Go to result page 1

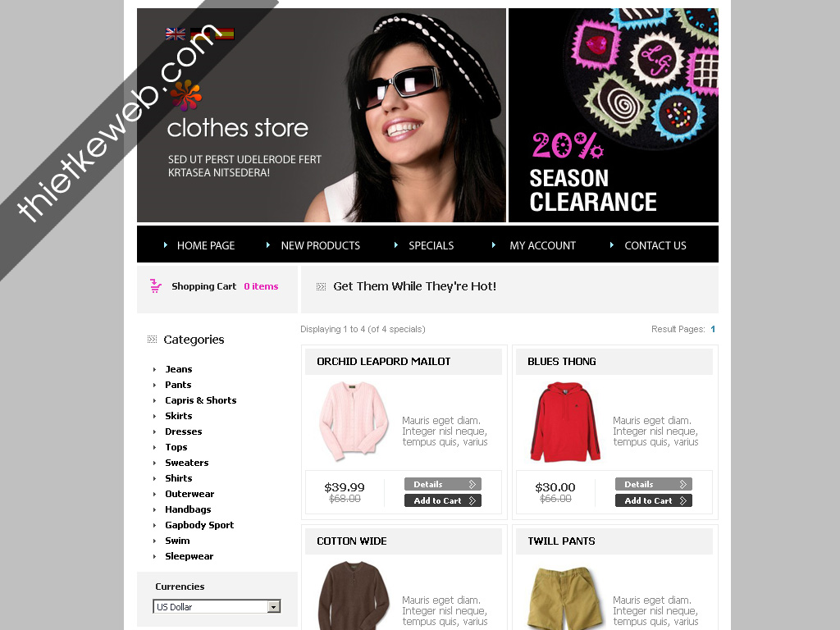(x=713, y=329)
